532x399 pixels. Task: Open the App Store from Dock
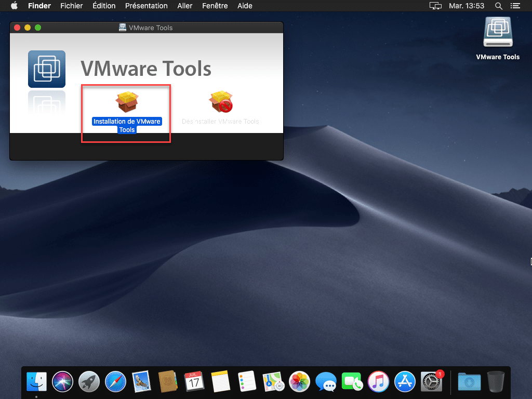point(405,381)
